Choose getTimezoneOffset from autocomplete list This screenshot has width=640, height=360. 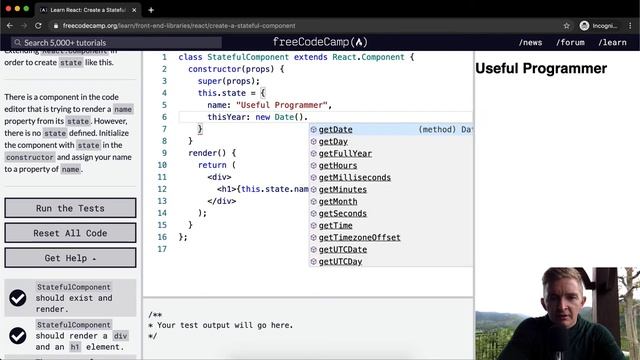[391, 238]
